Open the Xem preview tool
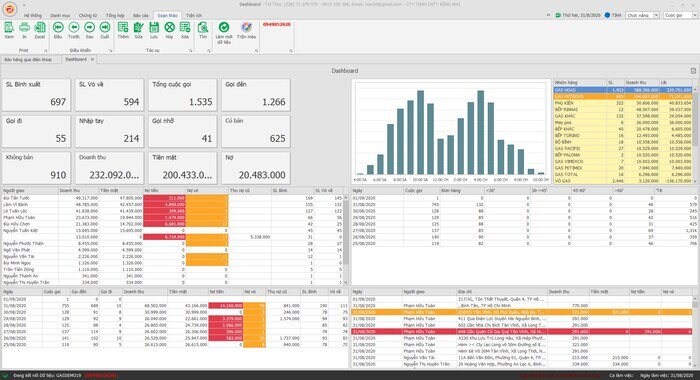 (9, 30)
